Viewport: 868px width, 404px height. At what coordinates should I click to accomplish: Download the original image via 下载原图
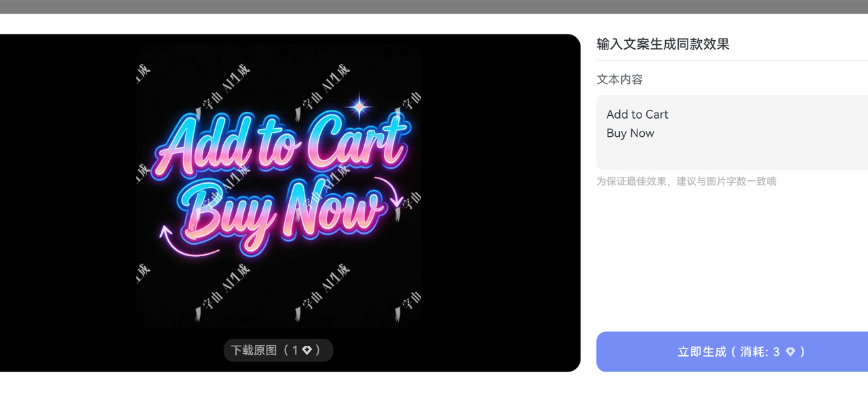tap(278, 350)
